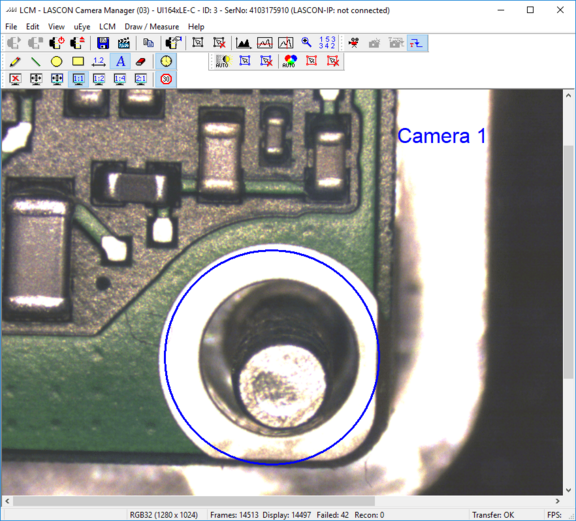Click the camera eject icon
Viewport: 576px width, 521px height.
pos(78,43)
